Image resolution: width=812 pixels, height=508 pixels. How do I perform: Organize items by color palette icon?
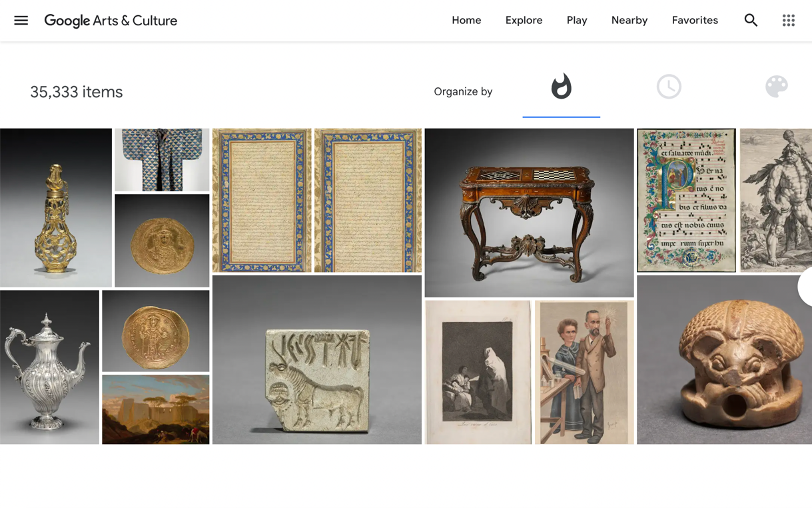pos(777,87)
